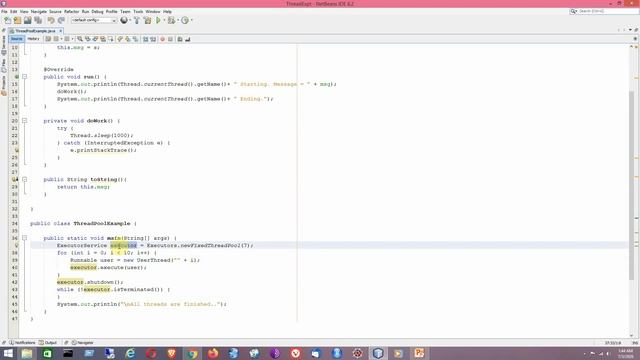Open the Navigator window
The image size is (640, 360).
(x=82, y=343)
